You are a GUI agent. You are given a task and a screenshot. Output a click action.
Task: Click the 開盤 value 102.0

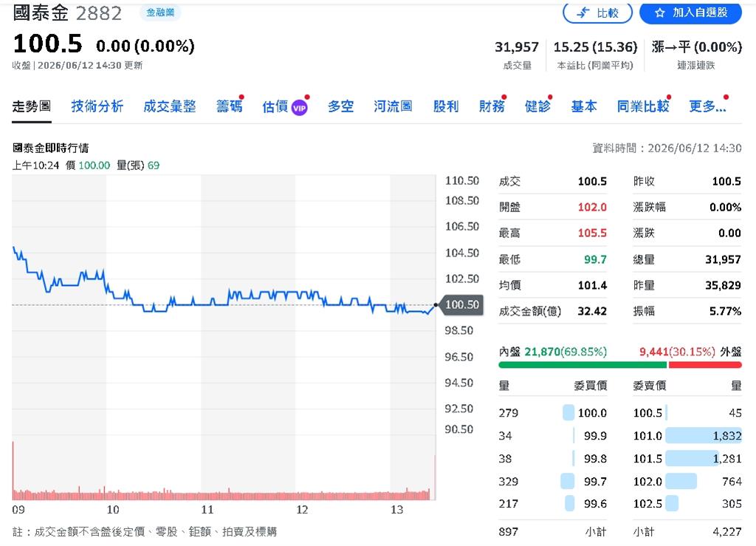(x=592, y=208)
